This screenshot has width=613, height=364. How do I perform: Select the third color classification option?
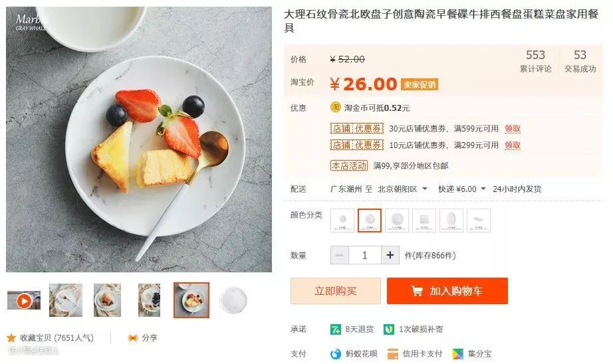(397, 221)
